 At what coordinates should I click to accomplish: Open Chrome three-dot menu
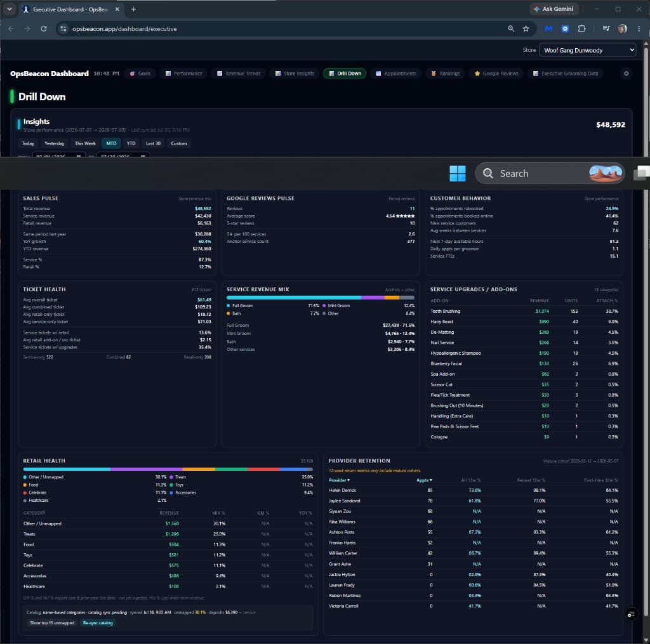click(639, 29)
